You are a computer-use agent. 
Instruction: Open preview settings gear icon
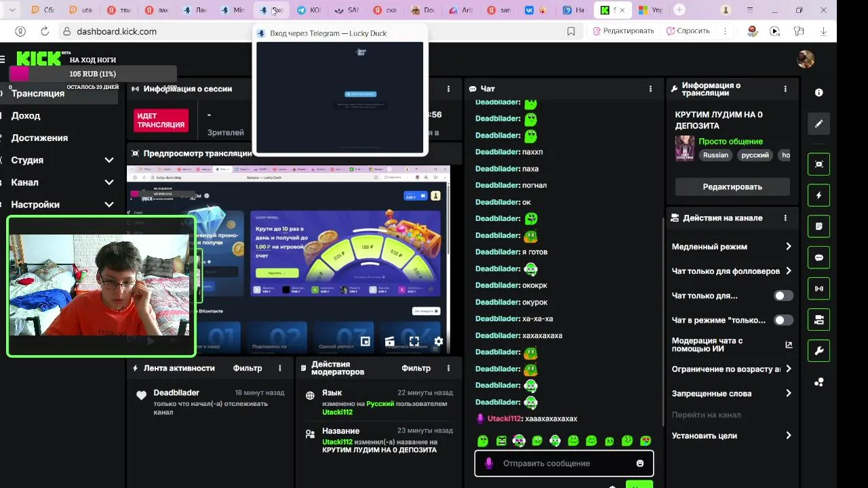coord(439,341)
